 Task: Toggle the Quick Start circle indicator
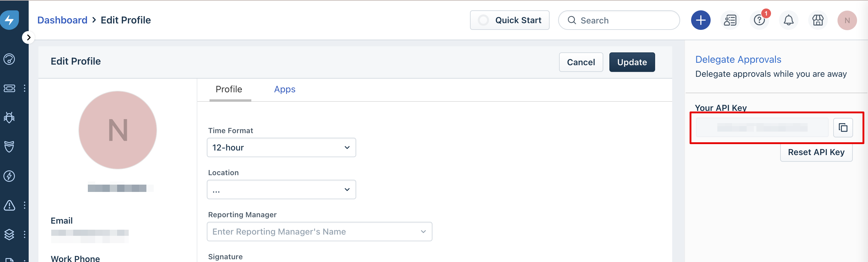point(483,20)
